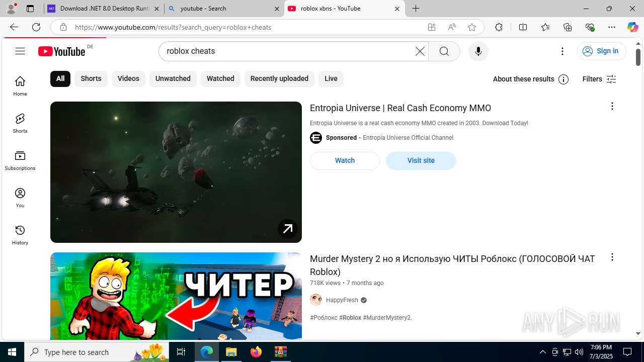Click the Sign in button
The image size is (644, 362).
(601, 51)
